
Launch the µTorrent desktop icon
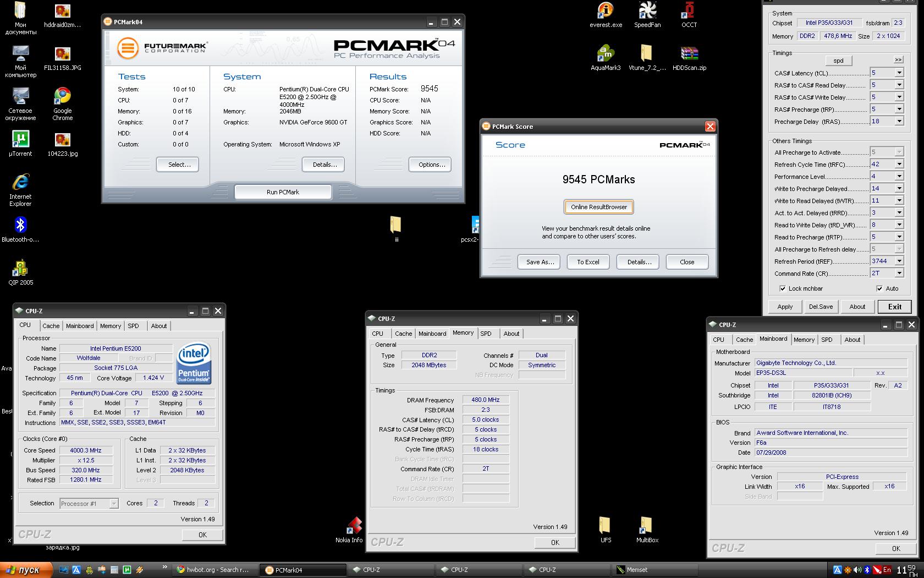coord(20,144)
